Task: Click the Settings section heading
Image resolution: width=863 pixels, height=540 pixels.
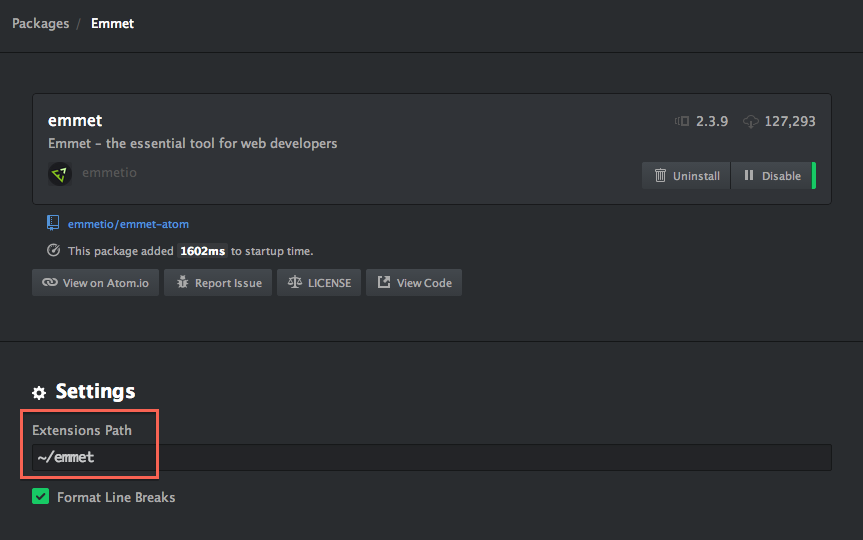Action: (95, 391)
